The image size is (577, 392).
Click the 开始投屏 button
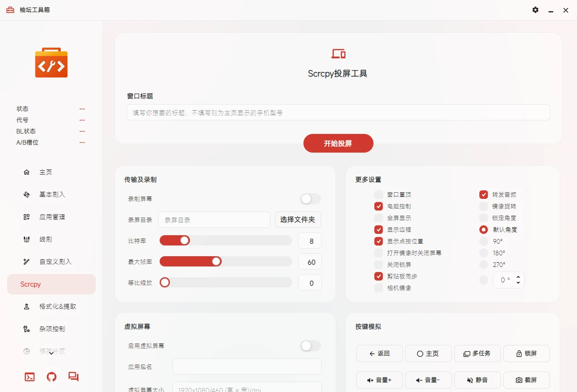tap(338, 143)
